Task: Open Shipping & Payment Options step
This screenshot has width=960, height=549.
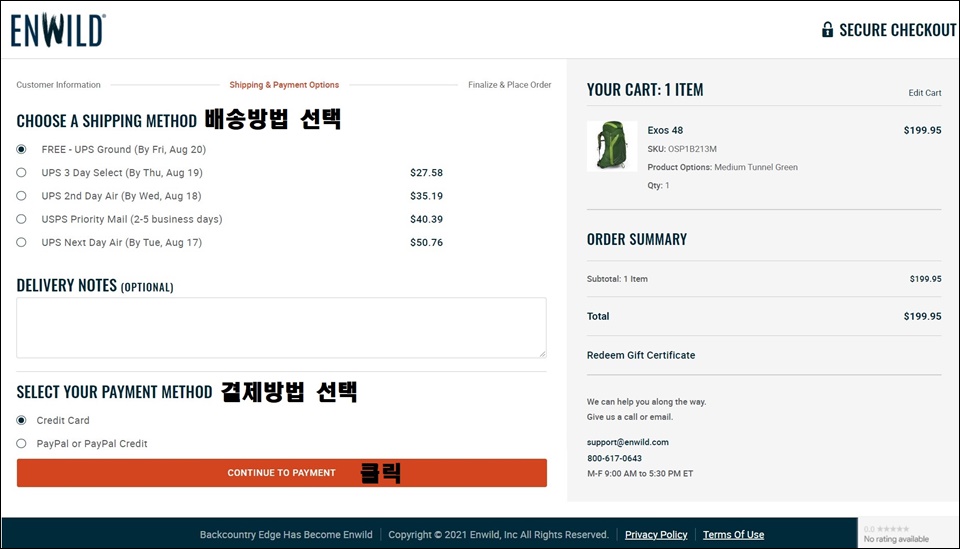Action: (x=284, y=85)
